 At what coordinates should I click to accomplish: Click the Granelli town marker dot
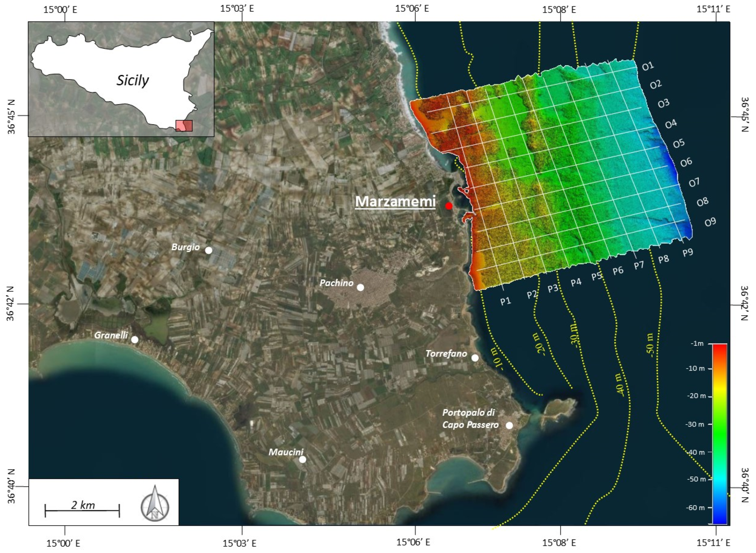coord(135,340)
